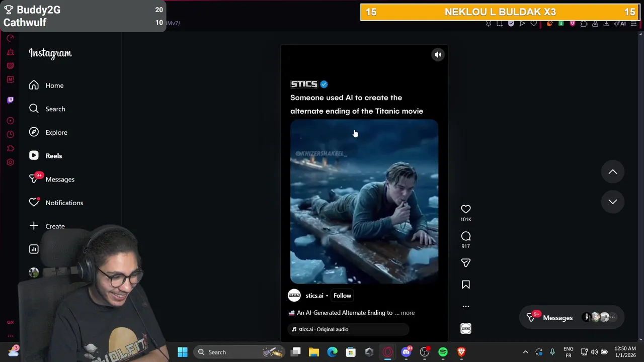The height and width of the screenshot is (362, 644).
Task: Click browser pinboard pin icon
Action: pos(489,24)
